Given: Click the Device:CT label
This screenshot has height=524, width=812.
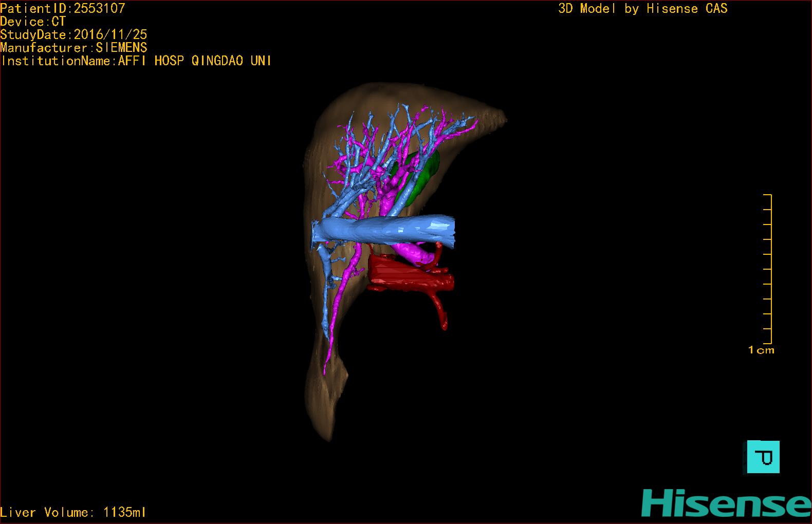Looking at the screenshot, I should [33, 22].
